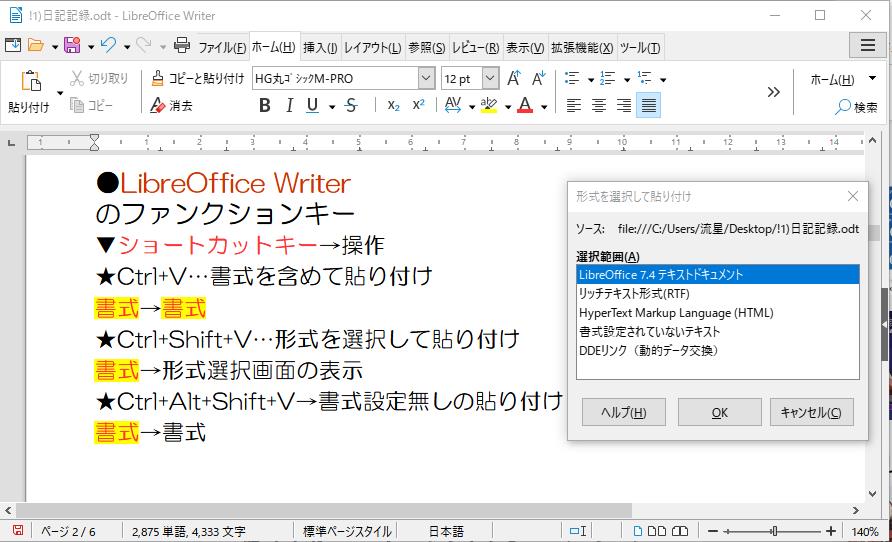
Task: Open bullet list style dropdown arrow
Action: pyautogui.click(x=590, y=80)
